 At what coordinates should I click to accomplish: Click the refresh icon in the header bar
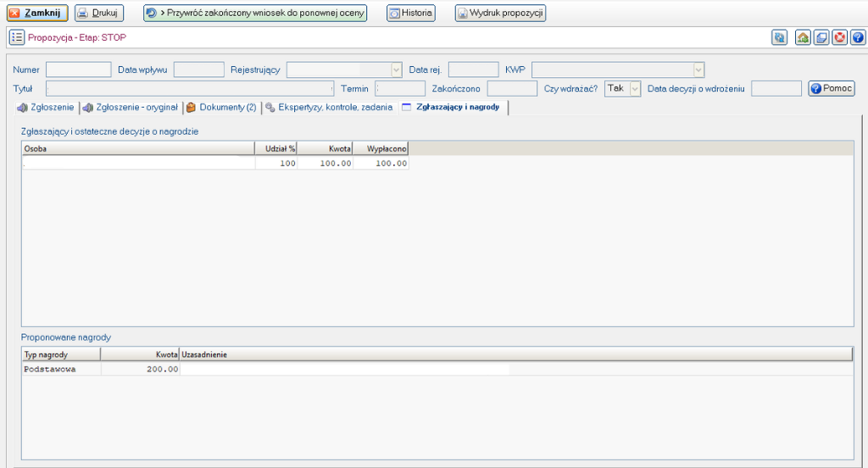(779, 37)
